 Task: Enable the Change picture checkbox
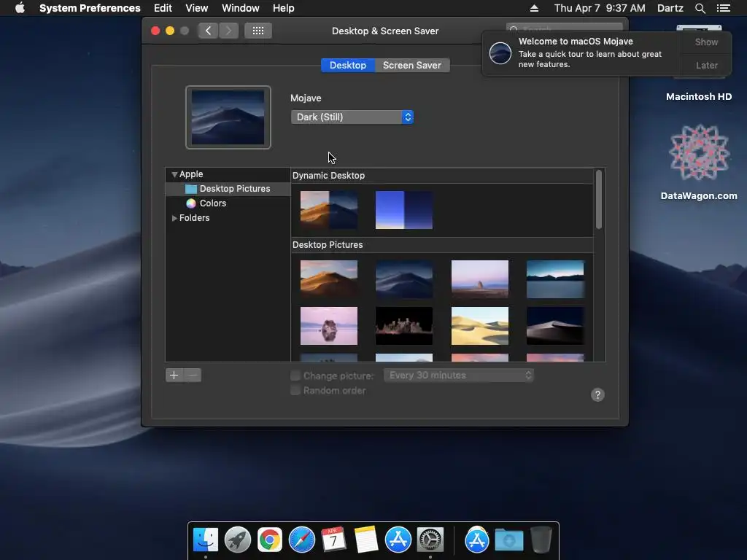[x=295, y=376]
